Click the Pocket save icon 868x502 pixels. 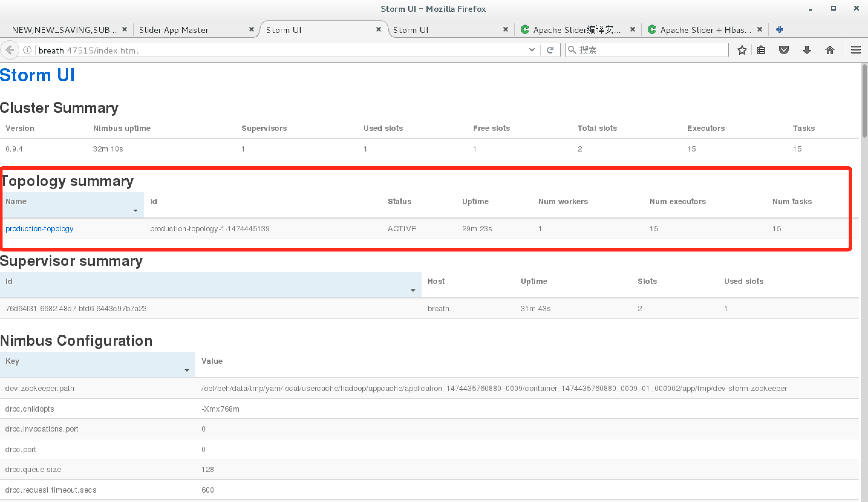(x=784, y=50)
